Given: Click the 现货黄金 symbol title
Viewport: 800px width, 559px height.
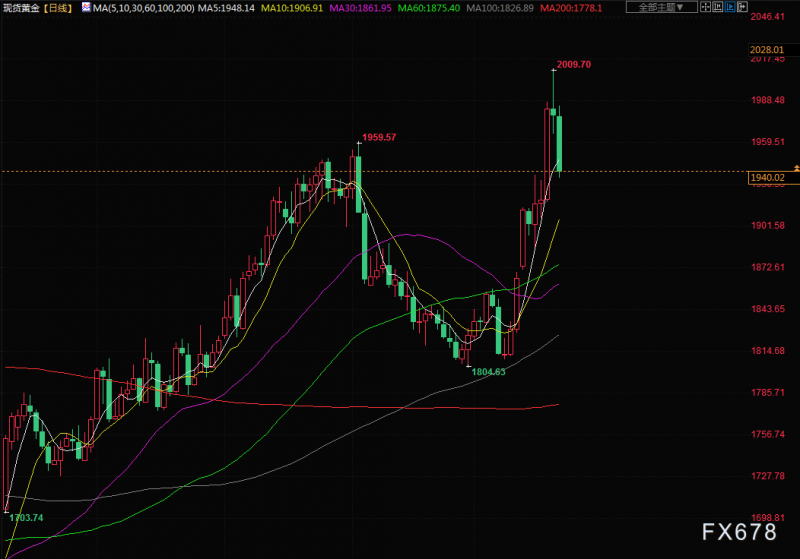Looking at the screenshot, I should [x=21, y=8].
